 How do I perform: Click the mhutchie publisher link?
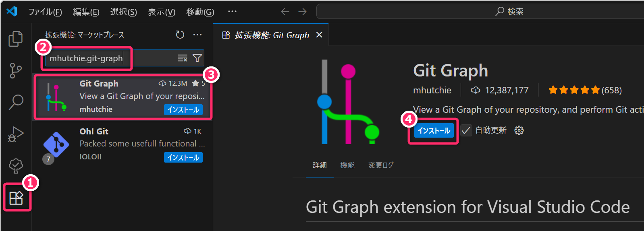tap(432, 90)
